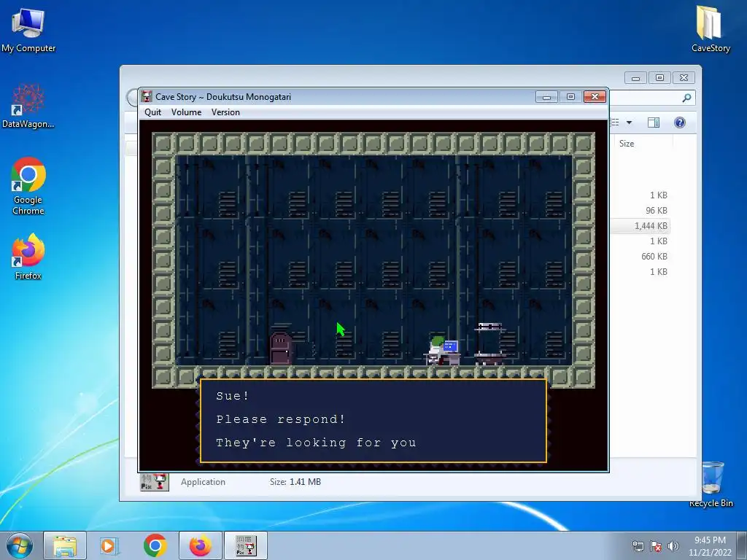The height and width of the screenshot is (560, 747).
Task: Maximize the Cave Story game window
Action: point(570,97)
